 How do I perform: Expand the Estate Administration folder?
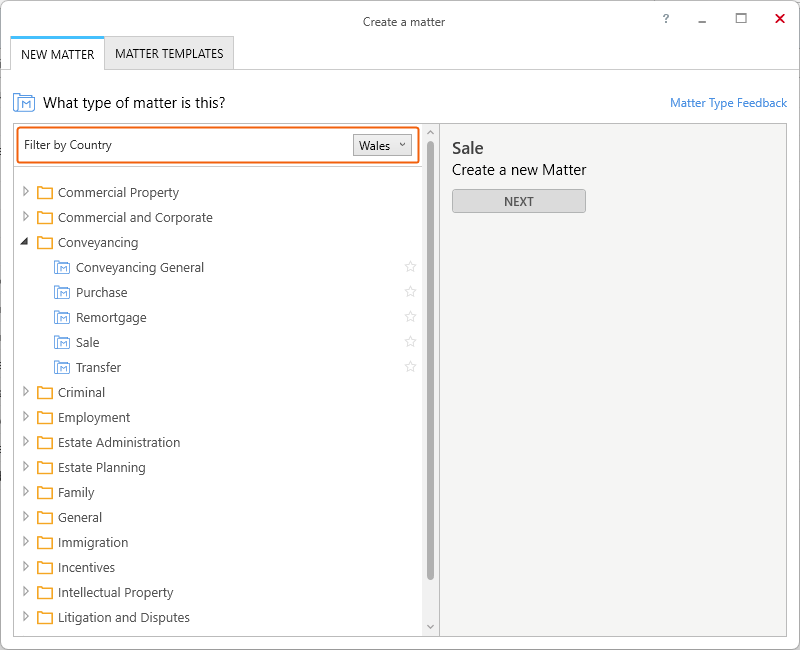26,442
